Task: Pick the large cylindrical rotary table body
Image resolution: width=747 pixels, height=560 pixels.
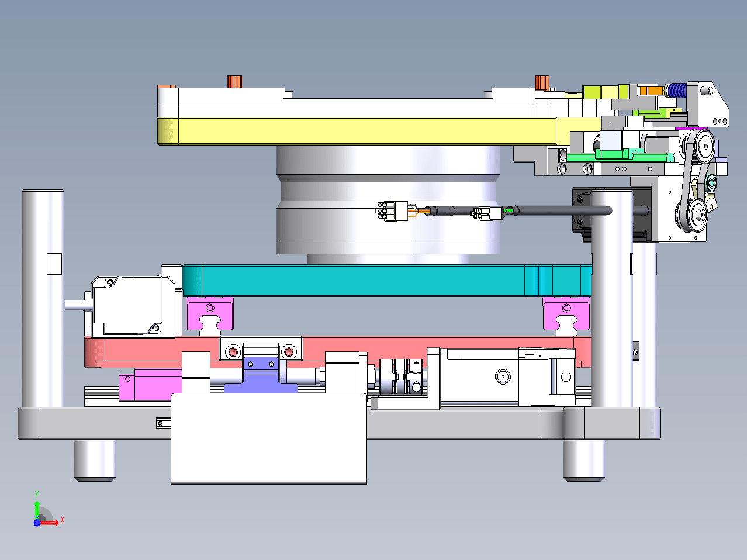Action: (x=388, y=200)
